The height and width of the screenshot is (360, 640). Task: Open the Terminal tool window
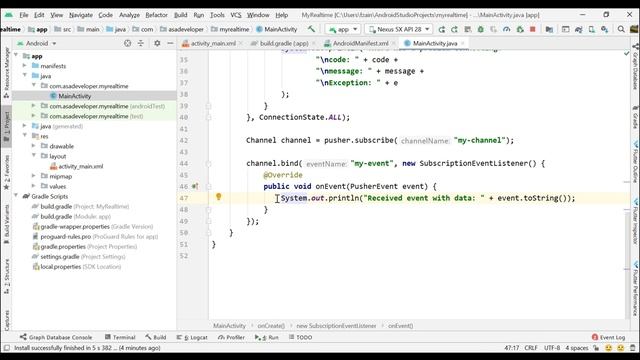click(120, 337)
